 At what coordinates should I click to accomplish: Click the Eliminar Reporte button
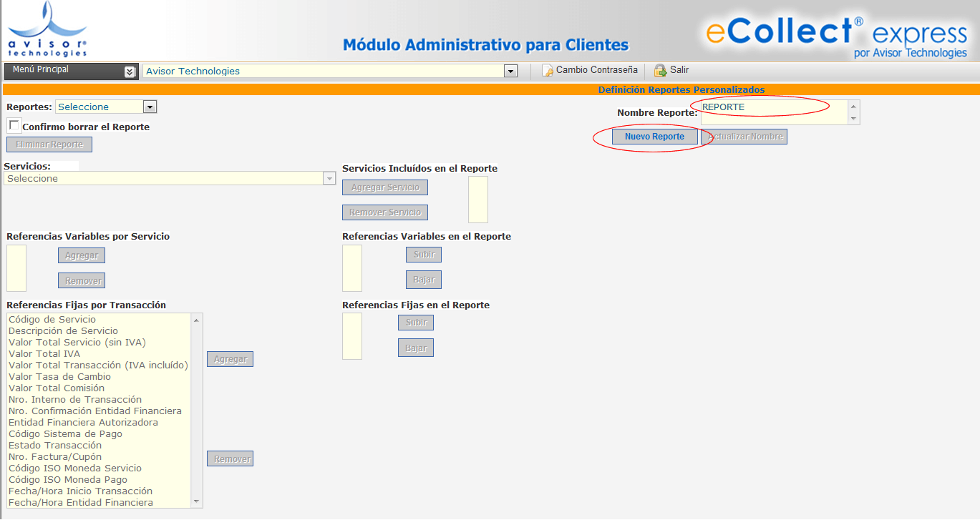coord(49,144)
